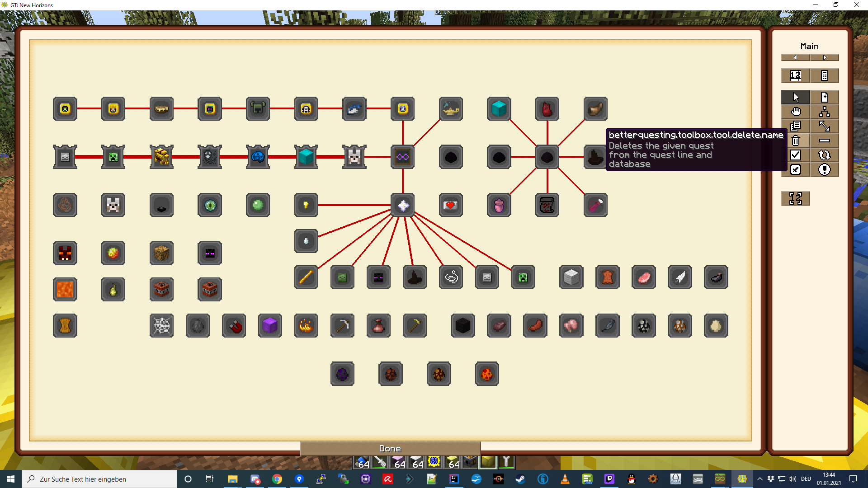Open the new quest creation tool
This screenshot has height=488, width=868.
(x=825, y=97)
